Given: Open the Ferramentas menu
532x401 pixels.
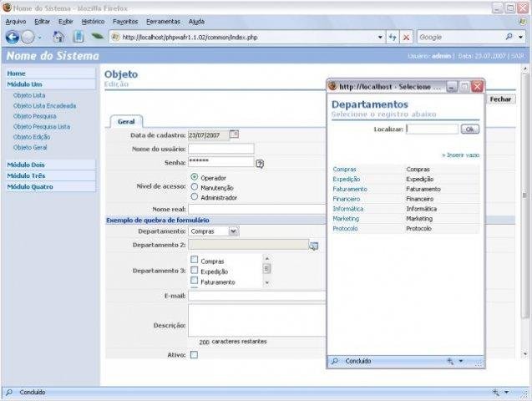Looking at the screenshot, I should coord(163,22).
